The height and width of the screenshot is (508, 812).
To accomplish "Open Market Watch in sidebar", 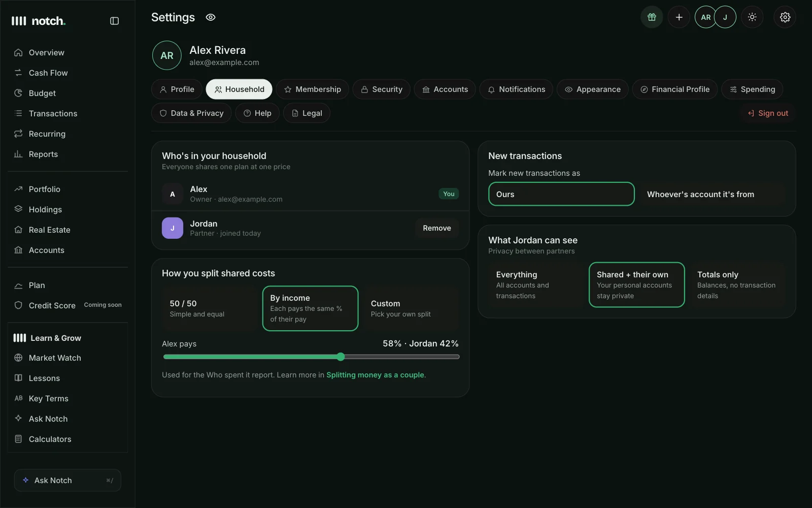I will (68, 358).
